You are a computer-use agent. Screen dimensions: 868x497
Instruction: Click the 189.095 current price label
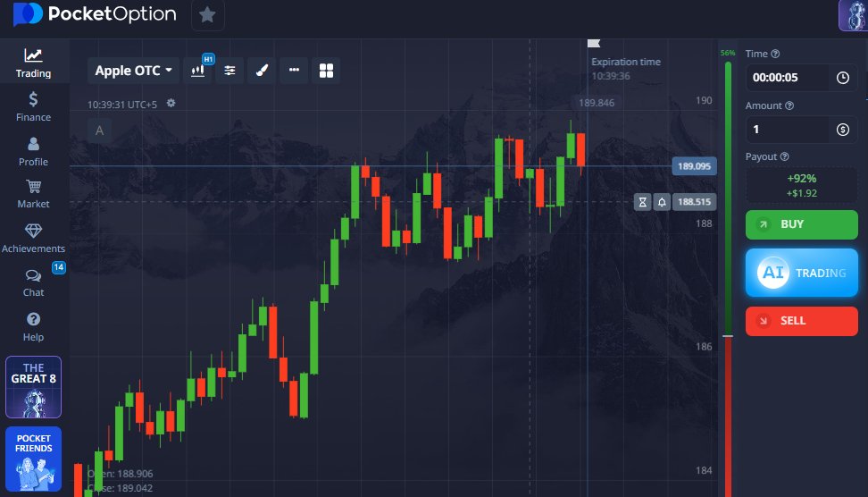[x=694, y=166]
